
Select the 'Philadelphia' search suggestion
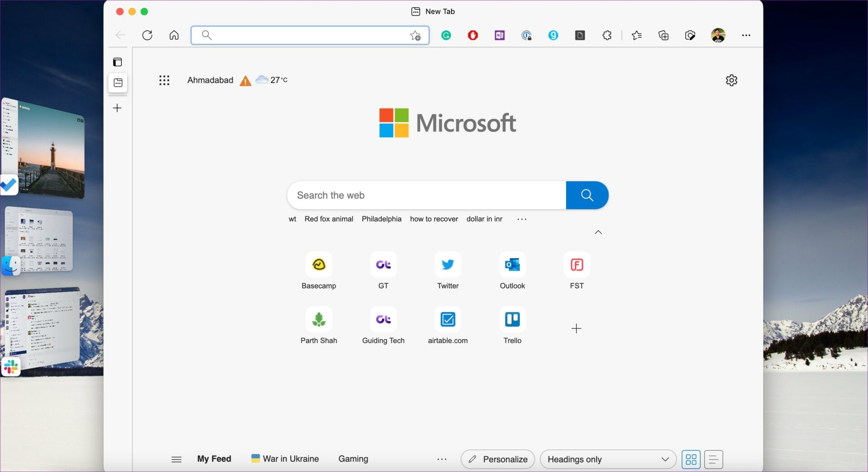coord(382,219)
